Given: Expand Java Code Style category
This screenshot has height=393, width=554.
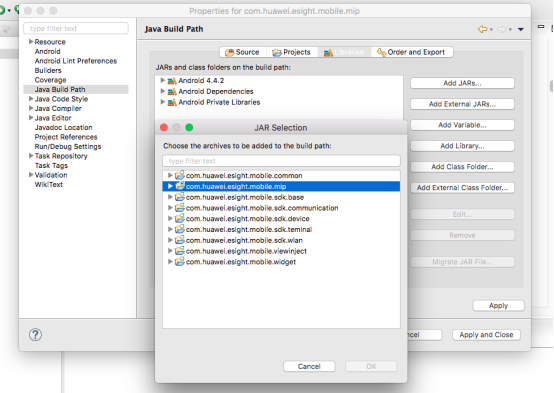Looking at the screenshot, I should 31,99.
